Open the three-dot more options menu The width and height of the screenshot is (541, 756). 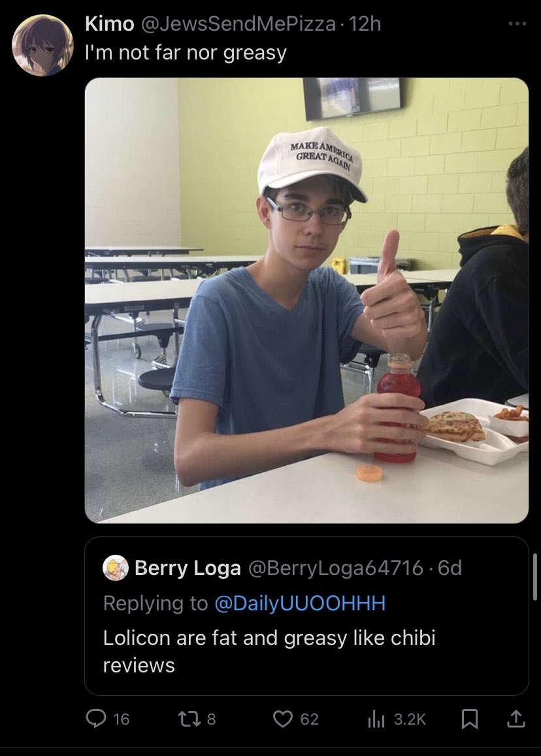click(x=517, y=23)
